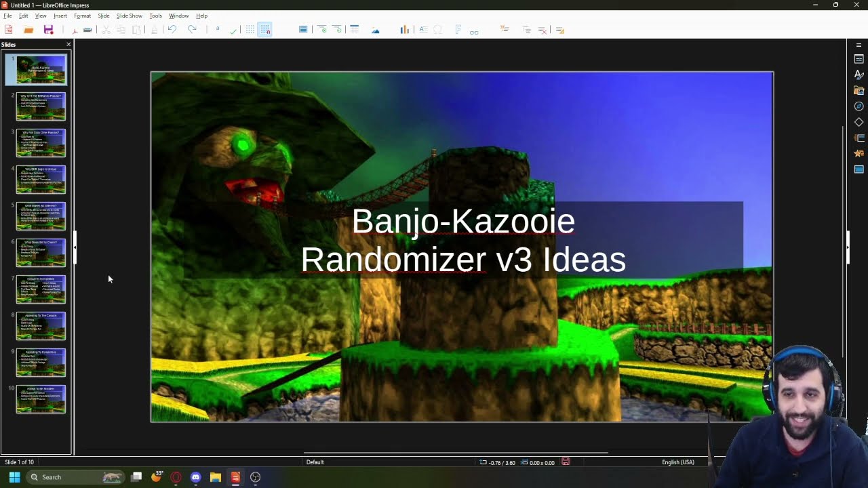Click the Print toolbar icon

[87, 30]
